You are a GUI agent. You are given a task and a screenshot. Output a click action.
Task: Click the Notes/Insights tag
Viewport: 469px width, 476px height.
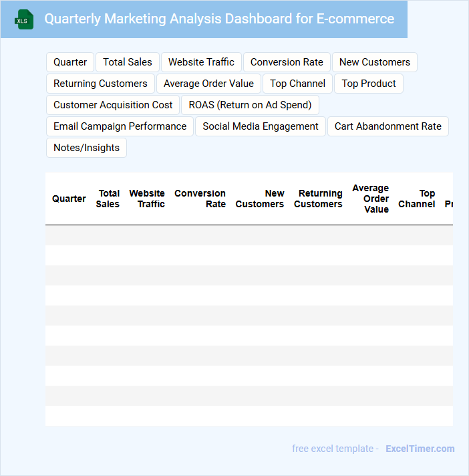click(x=86, y=148)
